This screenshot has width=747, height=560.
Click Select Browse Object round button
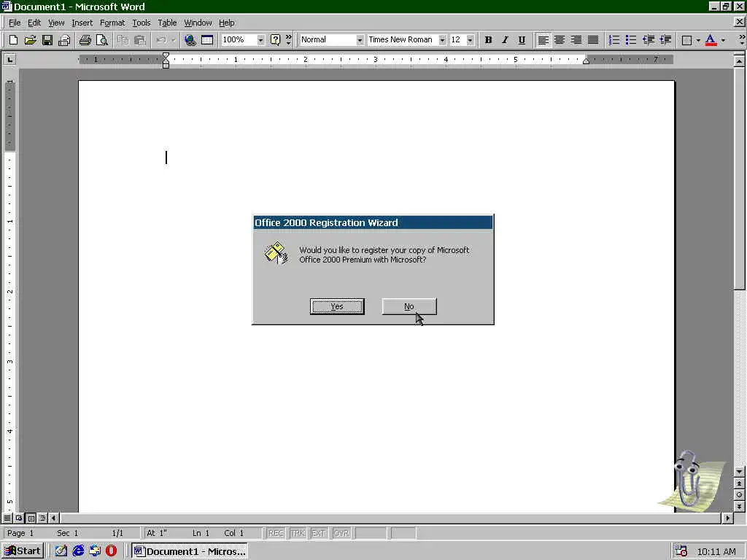tap(739, 495)
